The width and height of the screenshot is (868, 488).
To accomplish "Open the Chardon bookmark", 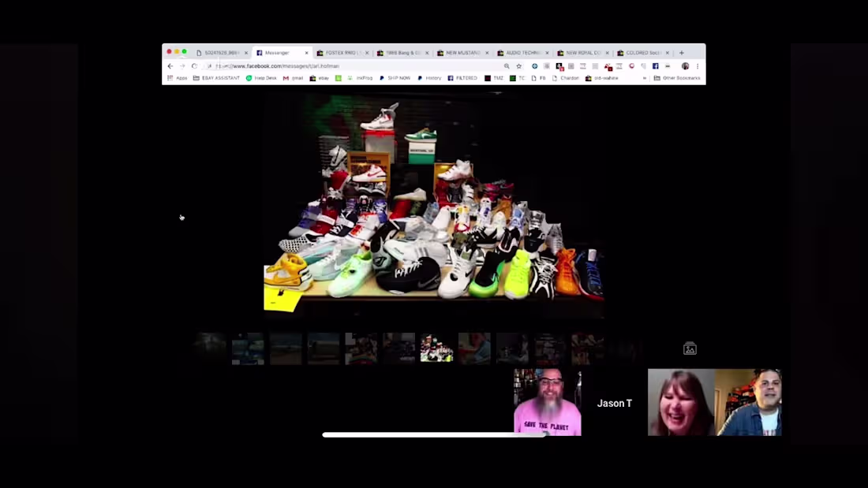I will 566,78.
